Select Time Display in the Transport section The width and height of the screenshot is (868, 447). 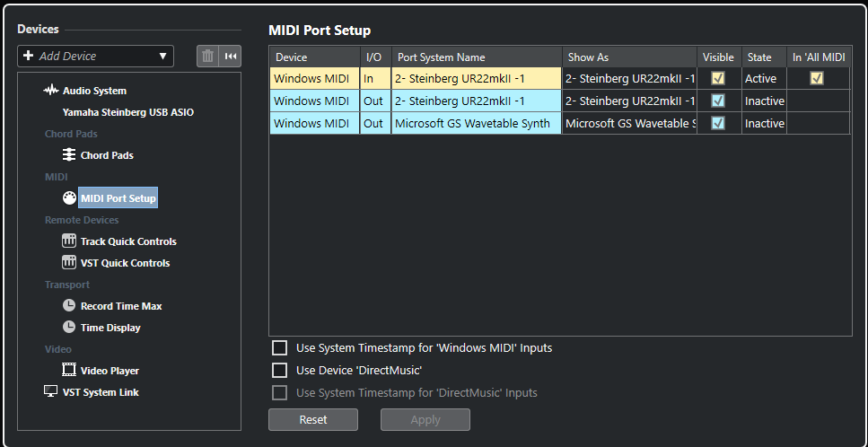pos(110,328)
